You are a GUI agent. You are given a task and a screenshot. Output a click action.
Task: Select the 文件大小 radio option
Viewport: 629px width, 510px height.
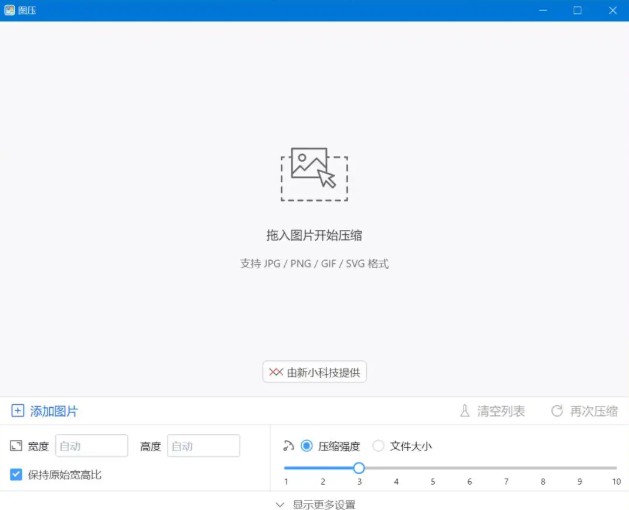click(378, 446)
